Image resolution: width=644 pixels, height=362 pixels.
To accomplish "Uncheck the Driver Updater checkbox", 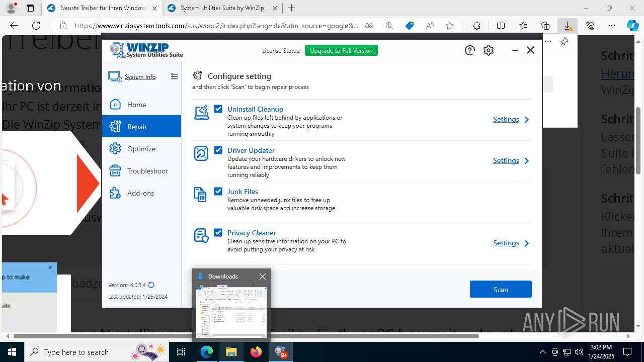I will click(218, 150).
